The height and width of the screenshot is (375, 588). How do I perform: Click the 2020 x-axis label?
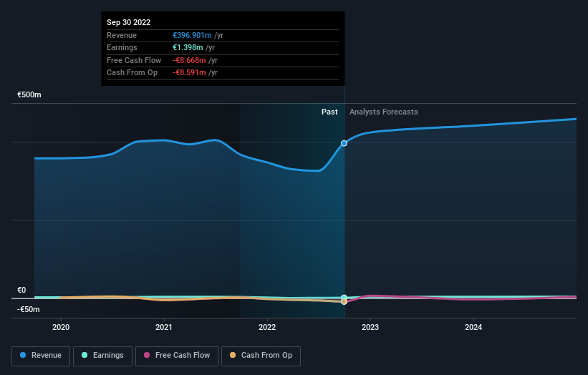point(61,328)
